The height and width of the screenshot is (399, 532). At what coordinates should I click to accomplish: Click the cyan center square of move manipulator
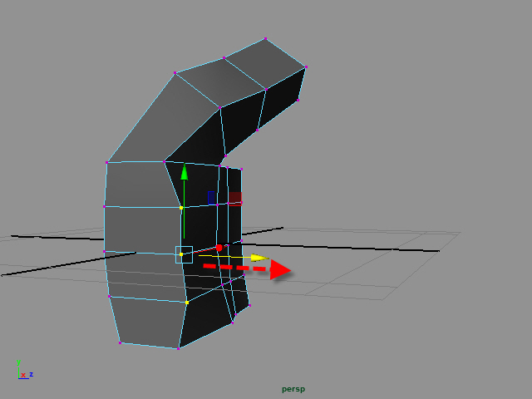pyautogui.click(x=184, y=254)
